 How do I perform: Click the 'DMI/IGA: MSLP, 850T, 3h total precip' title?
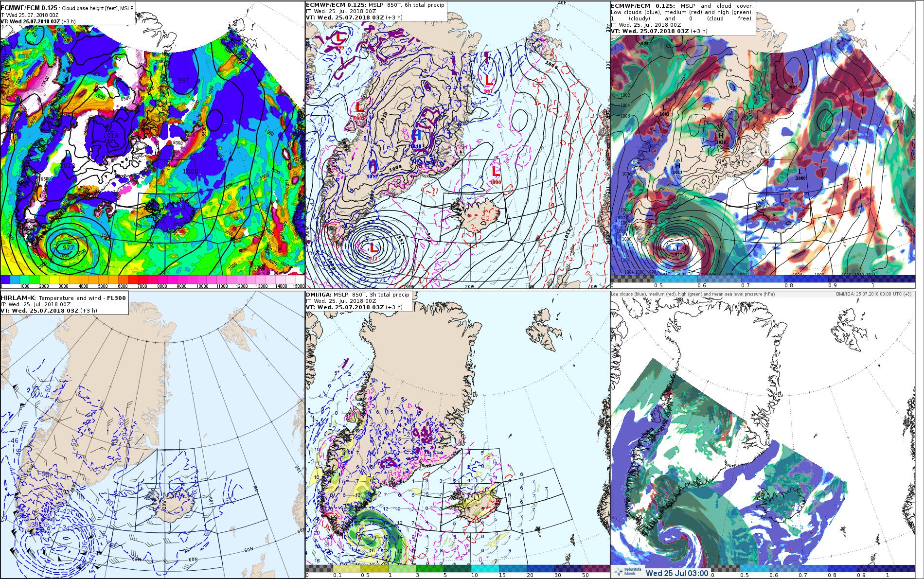(357, 295)
